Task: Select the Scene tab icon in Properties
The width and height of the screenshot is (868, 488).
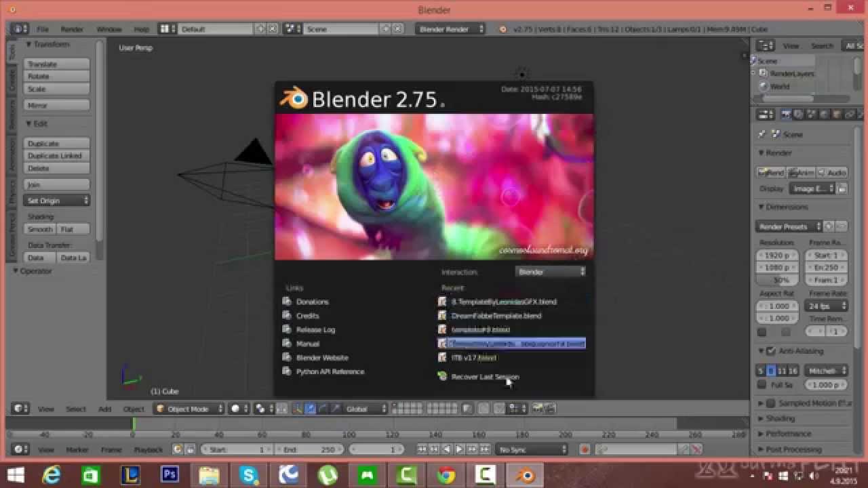Action: click(x=812, y=115)
